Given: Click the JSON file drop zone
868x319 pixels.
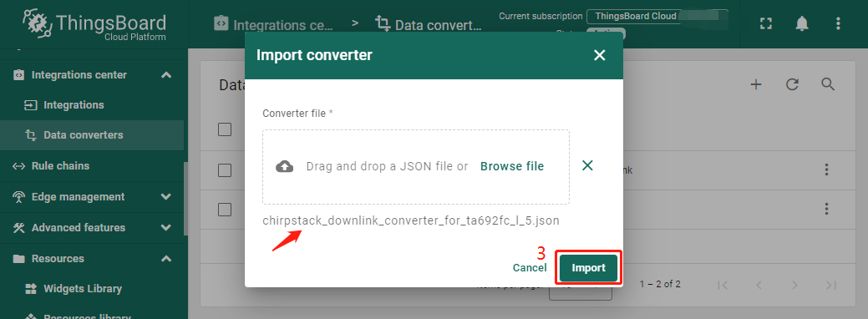Looking at the screenshot, I should coord(416,167).
